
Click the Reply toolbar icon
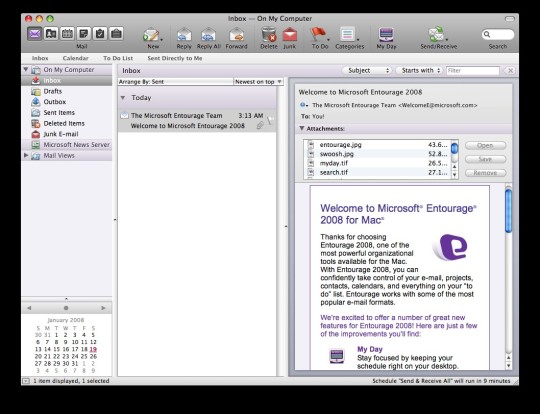(x=184, y=38)
